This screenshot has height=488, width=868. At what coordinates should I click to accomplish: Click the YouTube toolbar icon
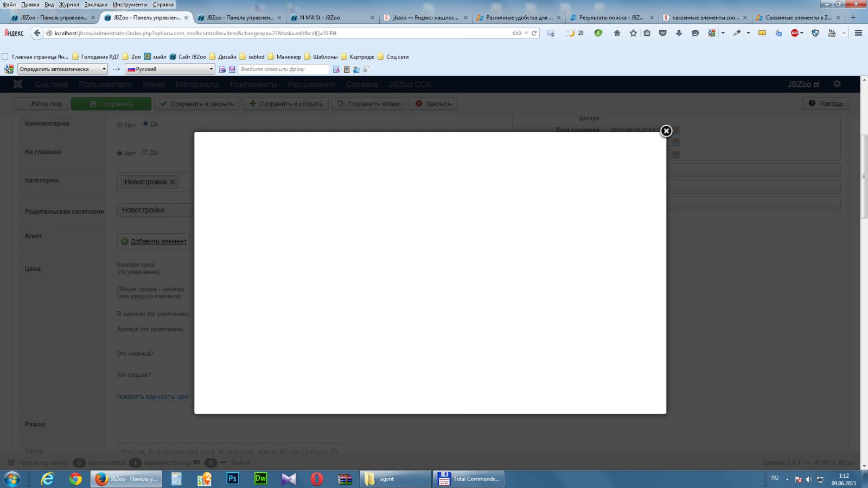832,33
